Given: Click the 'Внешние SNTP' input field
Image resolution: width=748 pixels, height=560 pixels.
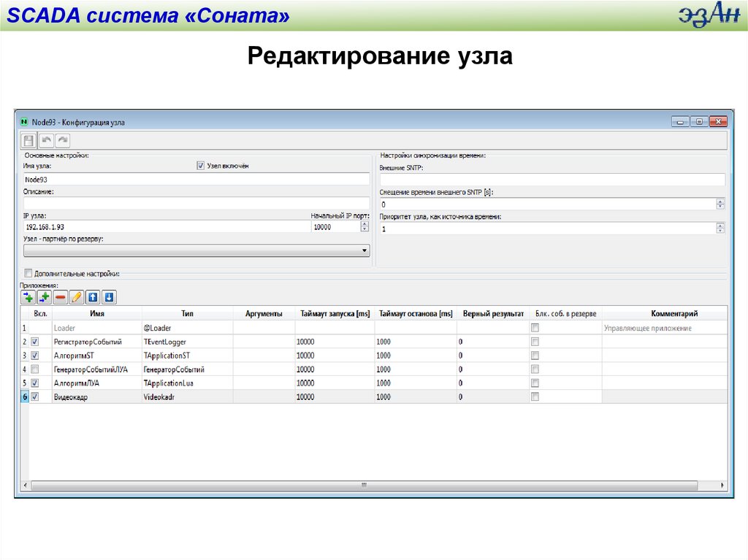Looking at the screenshot, I should point(552,180).
